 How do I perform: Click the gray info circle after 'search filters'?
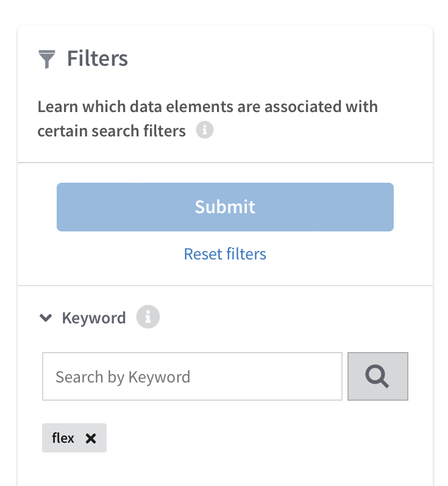[204, 130]
